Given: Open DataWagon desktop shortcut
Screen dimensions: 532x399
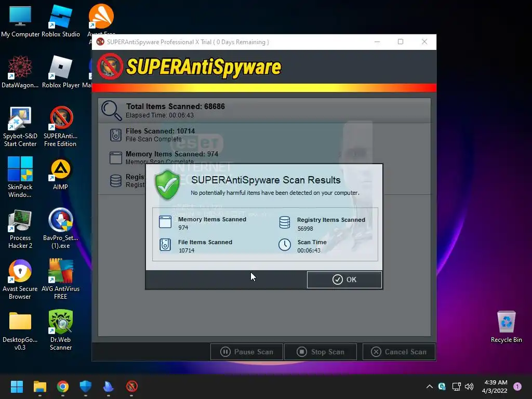Looking at the screenshot, I should pyautogui.click(x=20, y=72).
